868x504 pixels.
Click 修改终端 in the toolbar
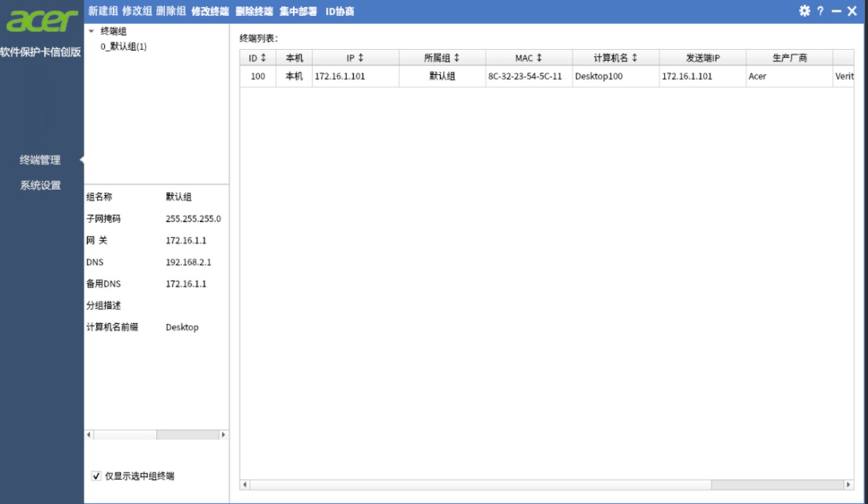pos(209,11)
